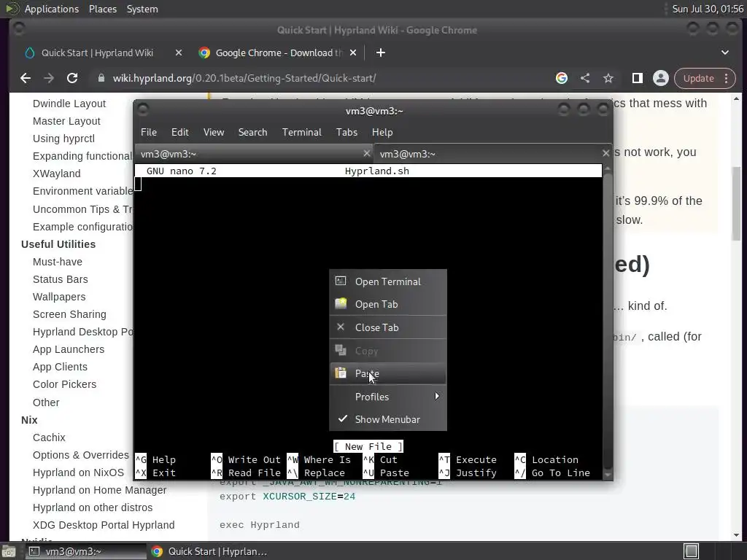Image resolution: width=747 pixels, height=560 pixels.
Task: Open Wallpapers sidebar link
Action: click(59, 297)
